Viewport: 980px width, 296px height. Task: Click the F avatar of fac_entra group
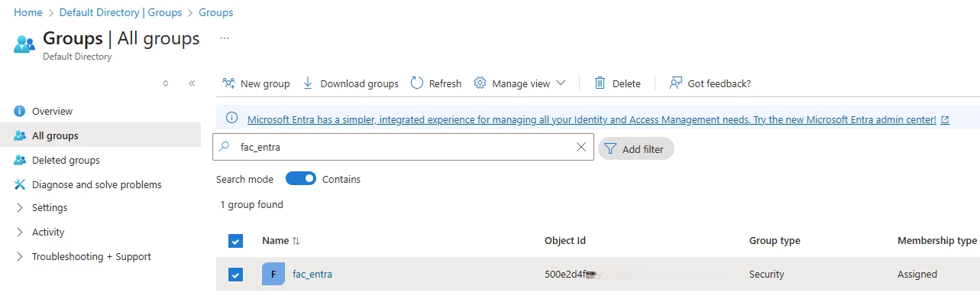point(273,274)
